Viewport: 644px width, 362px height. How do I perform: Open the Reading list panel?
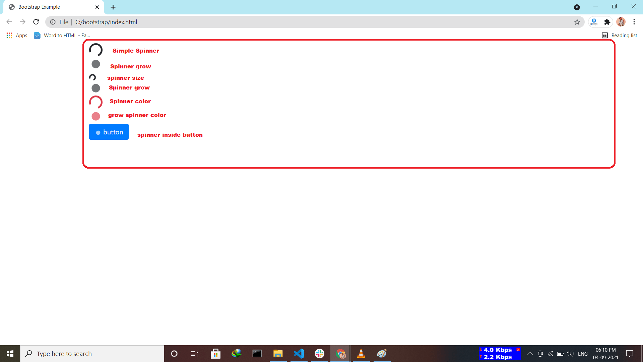tap(619, 36)
